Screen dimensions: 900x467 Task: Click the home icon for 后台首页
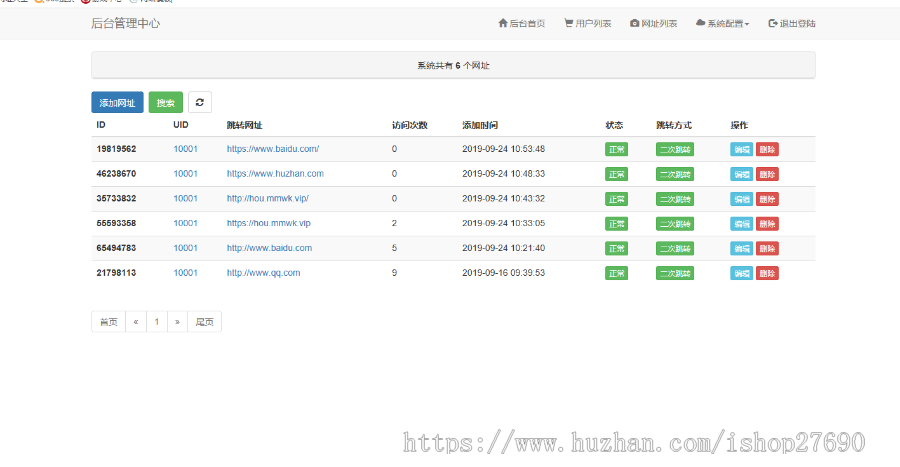click(503, 23)
